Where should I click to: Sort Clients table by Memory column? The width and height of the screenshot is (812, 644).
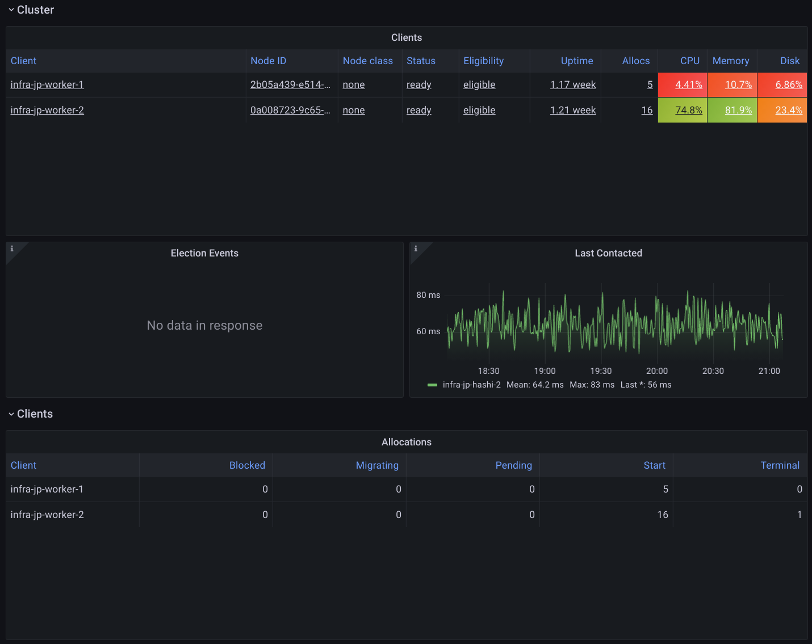point(730,61)
